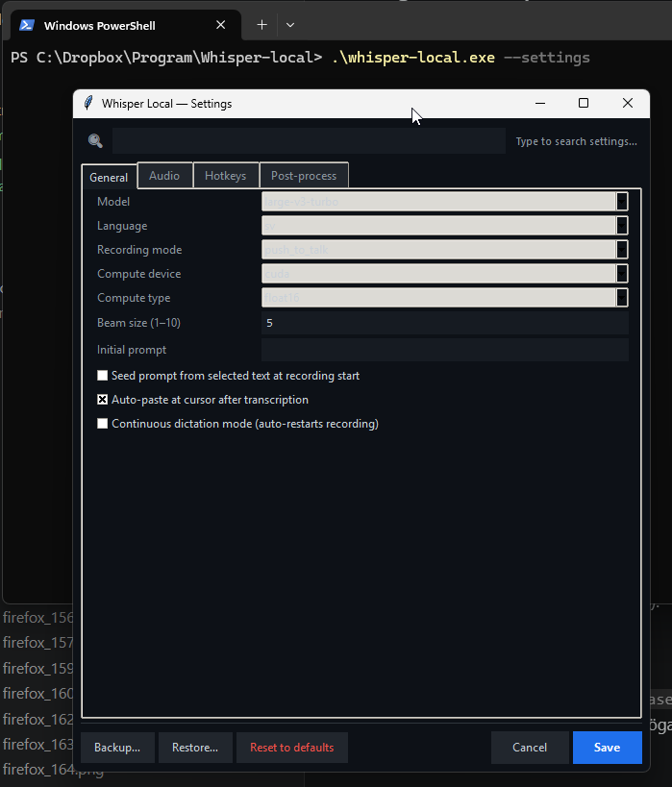Close the Windows PowerShell tab
The height and width of the screenshot is (787, 672).
pyautogui.click(x=220, y=25)
